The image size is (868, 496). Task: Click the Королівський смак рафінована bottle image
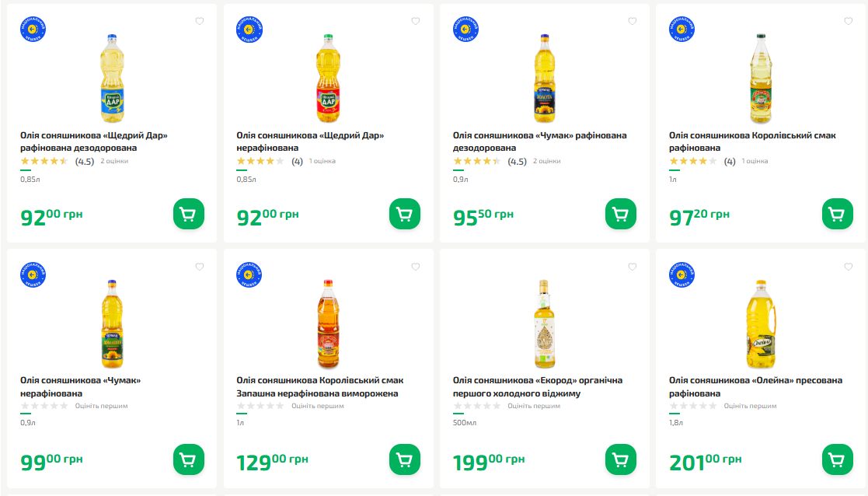tap(760, 78)
